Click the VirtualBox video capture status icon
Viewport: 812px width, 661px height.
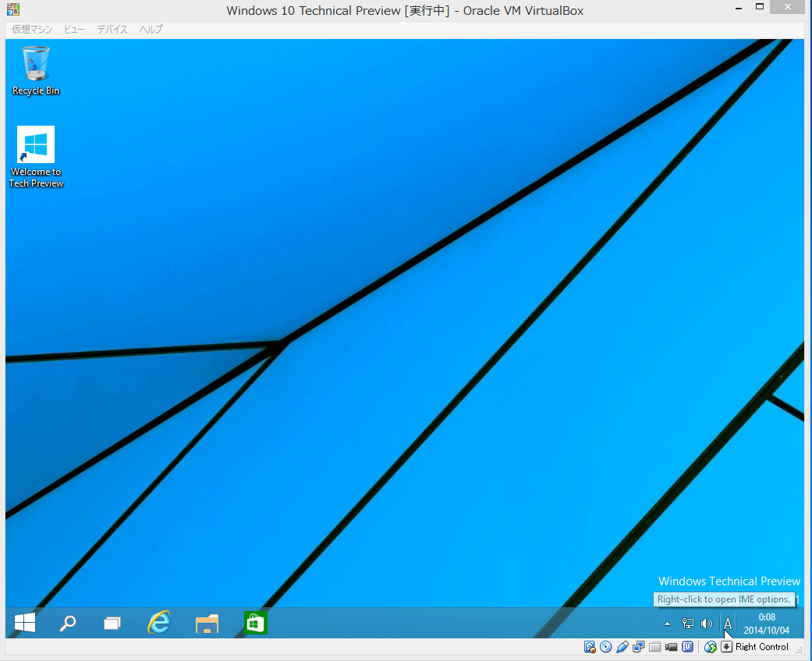coord(671,646)
